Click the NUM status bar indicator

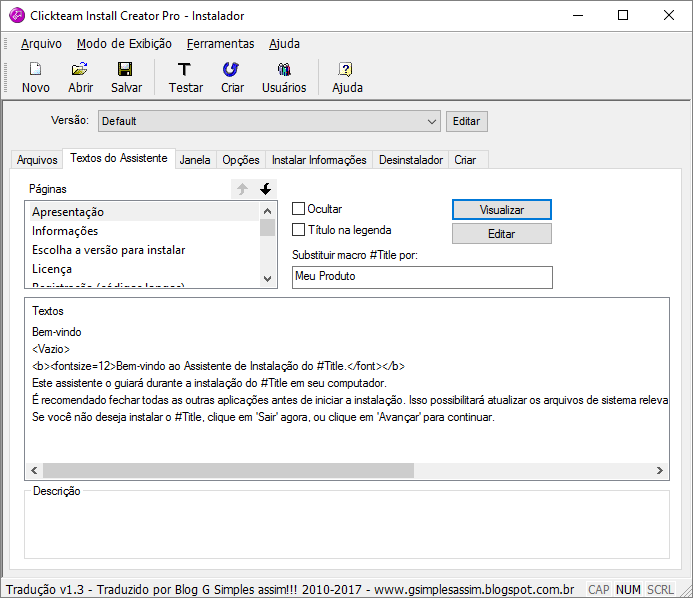click(x=628, y=590)
